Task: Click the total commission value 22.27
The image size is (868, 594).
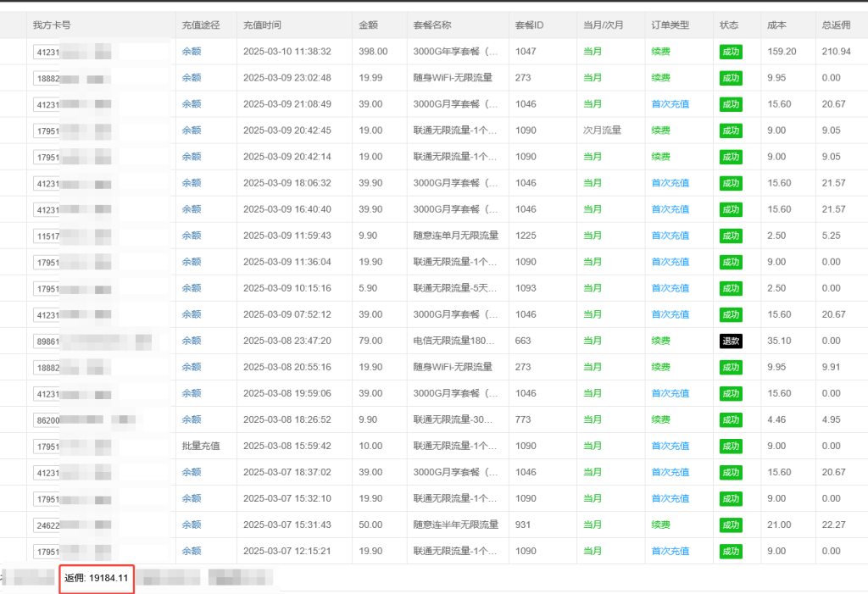Action: [x=834, y=525]
